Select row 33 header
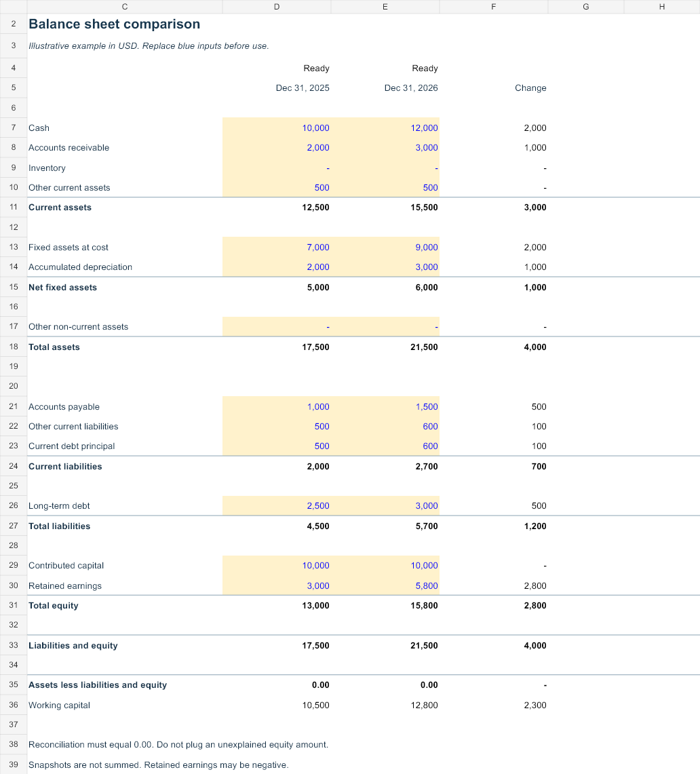The height and width of the screenshot is (774, 700). tap(14, 645)
